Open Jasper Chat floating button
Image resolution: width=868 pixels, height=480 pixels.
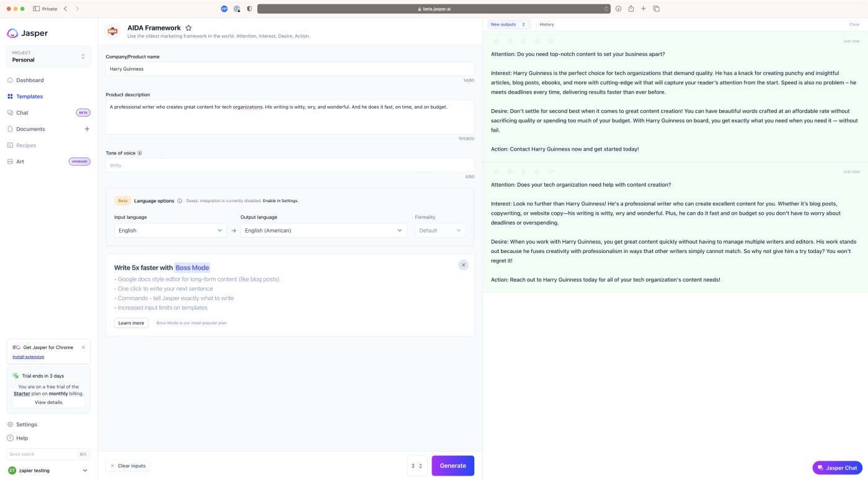coord(837,468)
